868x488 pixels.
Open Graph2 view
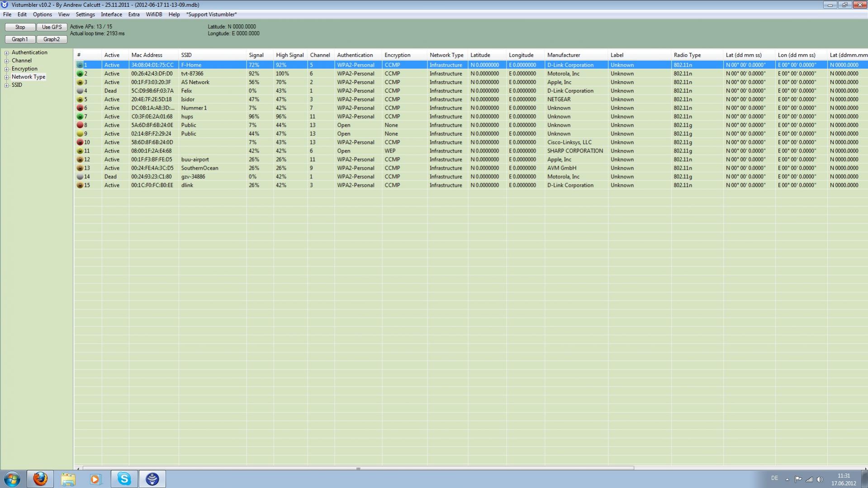pos(52,39)
